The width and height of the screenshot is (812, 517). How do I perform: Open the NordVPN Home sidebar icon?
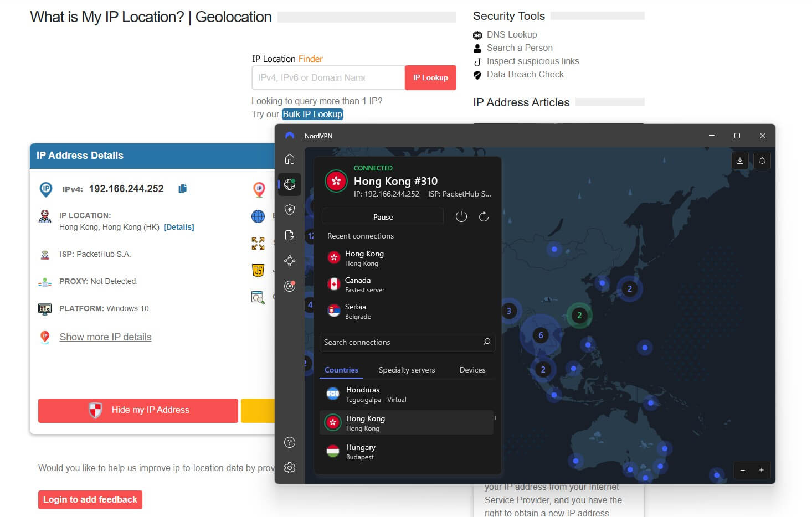tap(290, 159)
